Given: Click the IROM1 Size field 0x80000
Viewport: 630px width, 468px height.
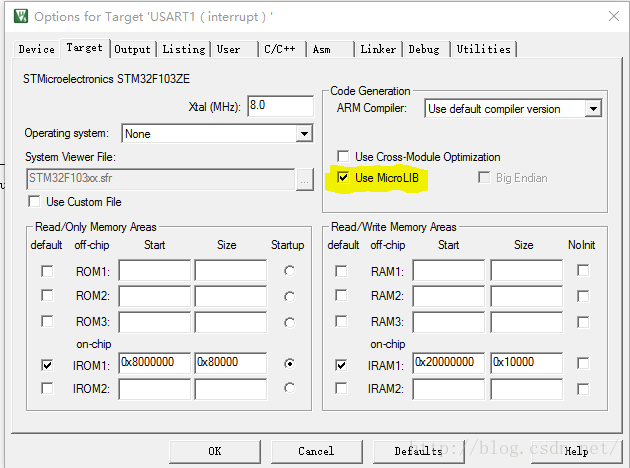Looking at the screenshot, I should click(x=231, y=363).
